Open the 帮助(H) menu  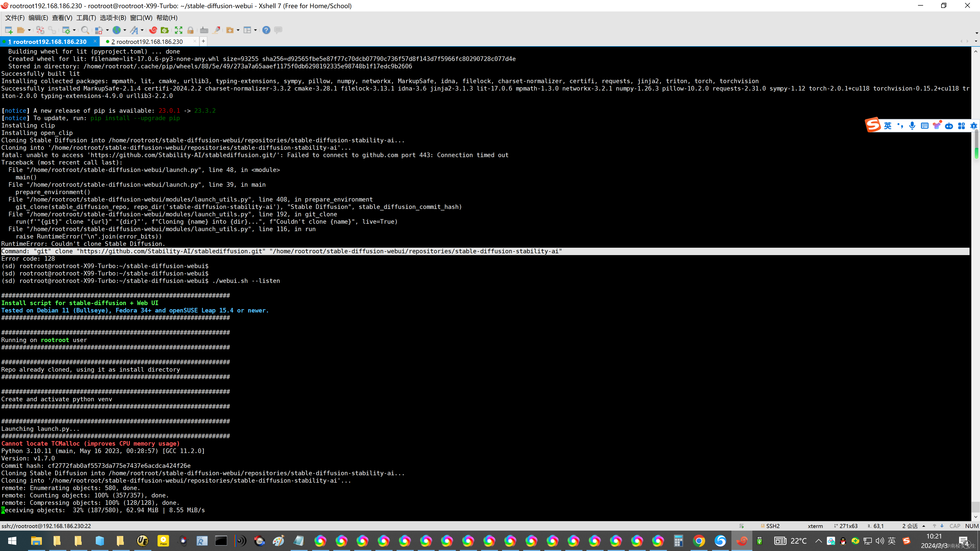(x=167, y=18)
